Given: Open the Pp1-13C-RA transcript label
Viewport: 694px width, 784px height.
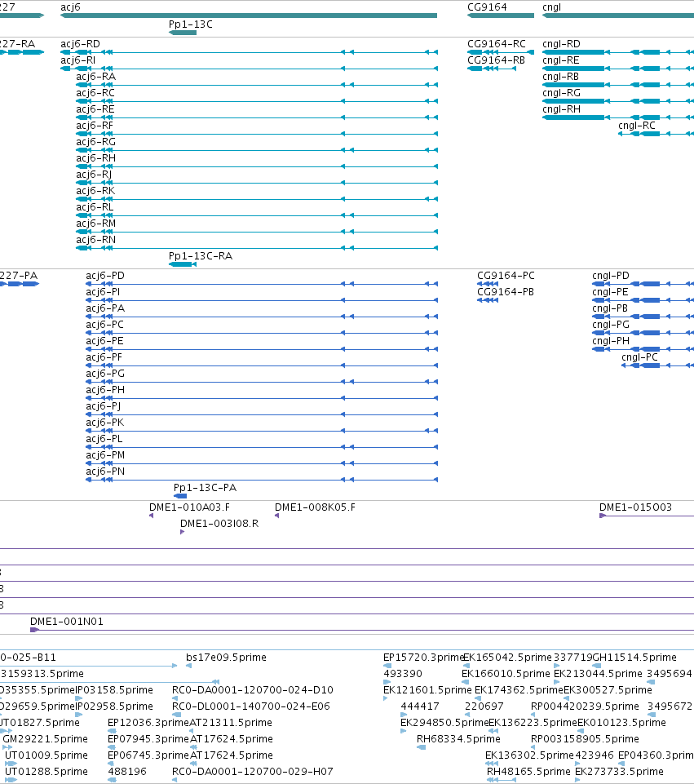Looking at the screenshot, I should (201, 256).
